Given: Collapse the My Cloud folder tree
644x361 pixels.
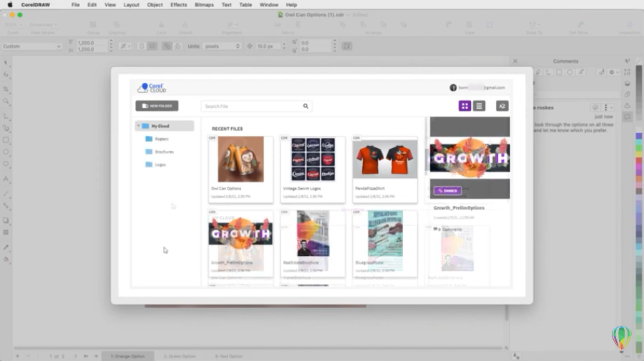Looking at the screenshot, I should coord(138,126).
